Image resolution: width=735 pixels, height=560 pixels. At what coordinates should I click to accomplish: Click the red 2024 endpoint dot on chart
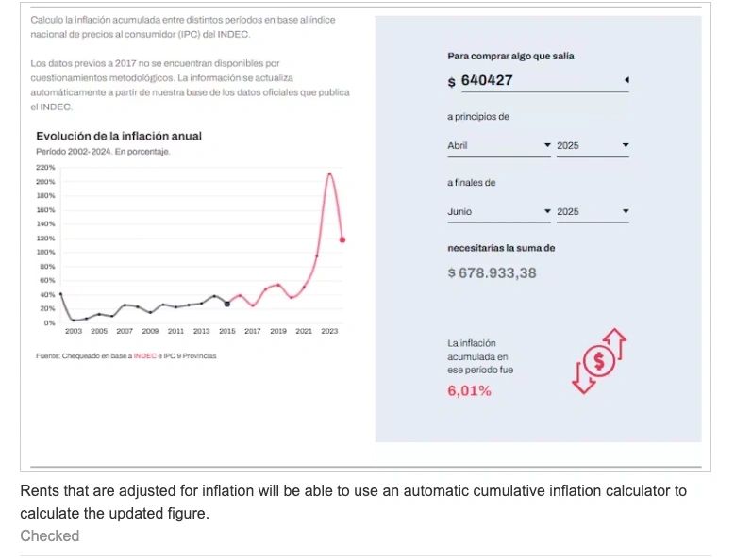[342, 239]
